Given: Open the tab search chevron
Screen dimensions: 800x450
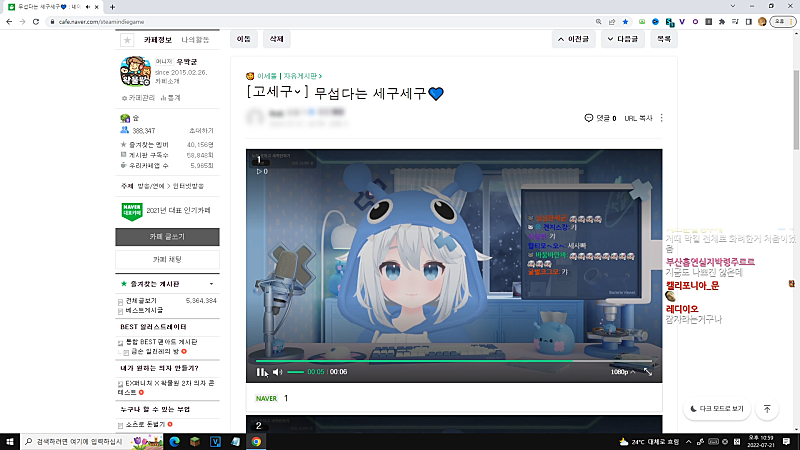Looking at the screenshot, I should click(733, 6).
